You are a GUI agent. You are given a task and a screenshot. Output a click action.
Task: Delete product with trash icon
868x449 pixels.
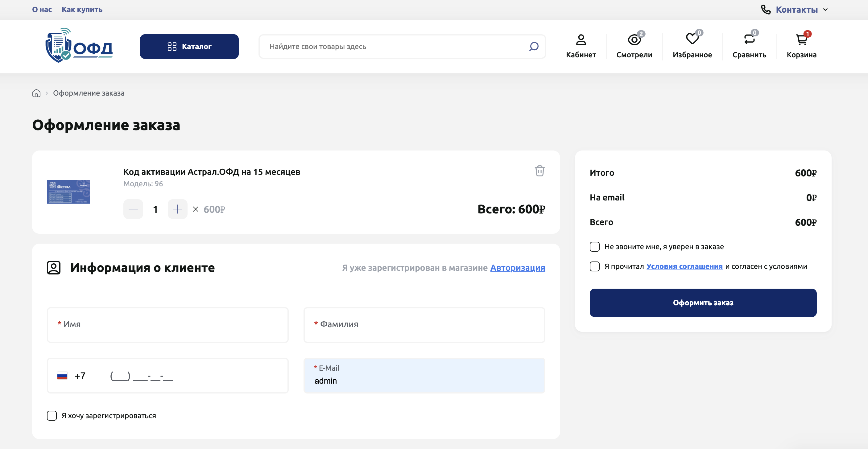click(539, 171)
